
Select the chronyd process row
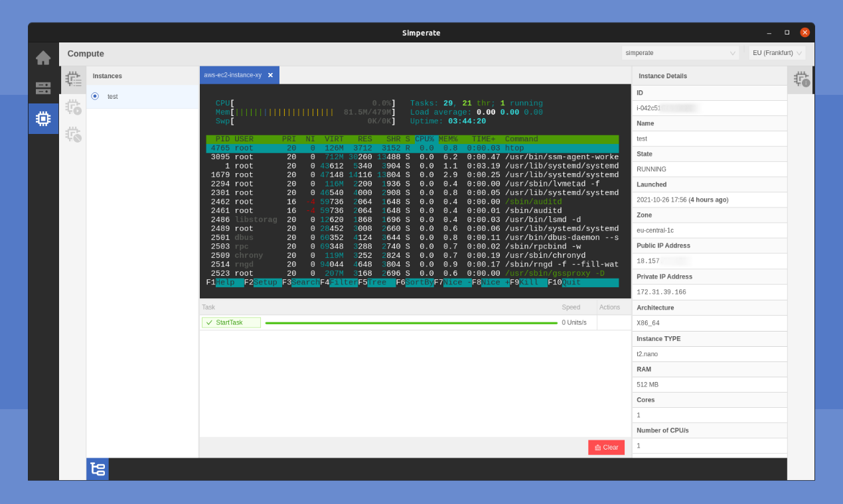tap(412, 255)
